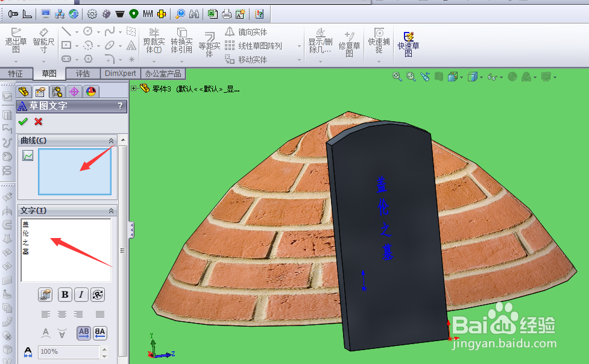Click Exit Sketch in the toolbar
Viewport: 589px width, 364px height.
[x=16, y=42]
